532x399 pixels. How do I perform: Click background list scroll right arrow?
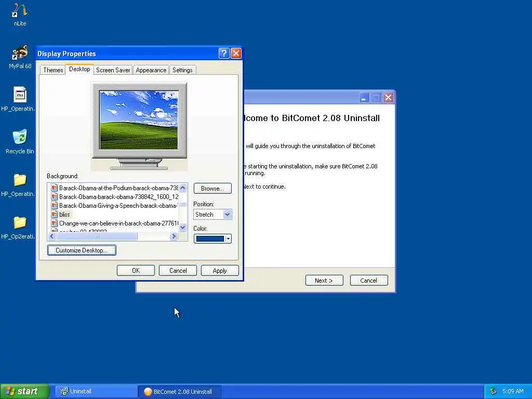[174, 236]
